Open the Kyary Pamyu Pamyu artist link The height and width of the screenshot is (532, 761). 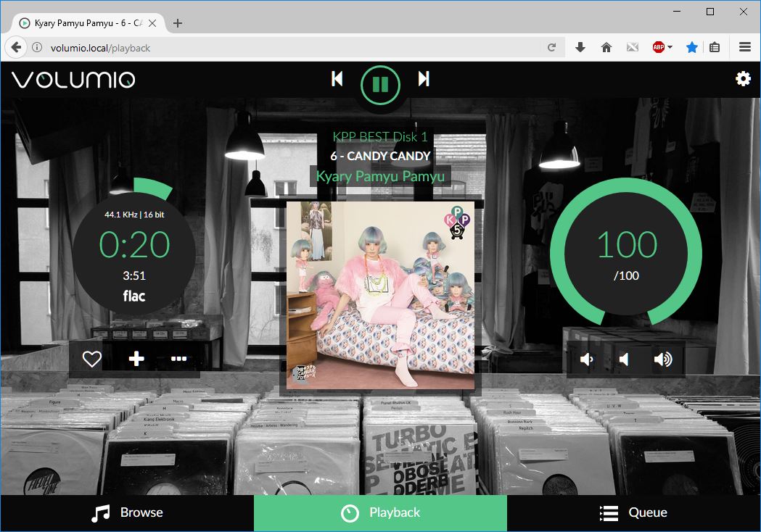click(x=380, y=176)
